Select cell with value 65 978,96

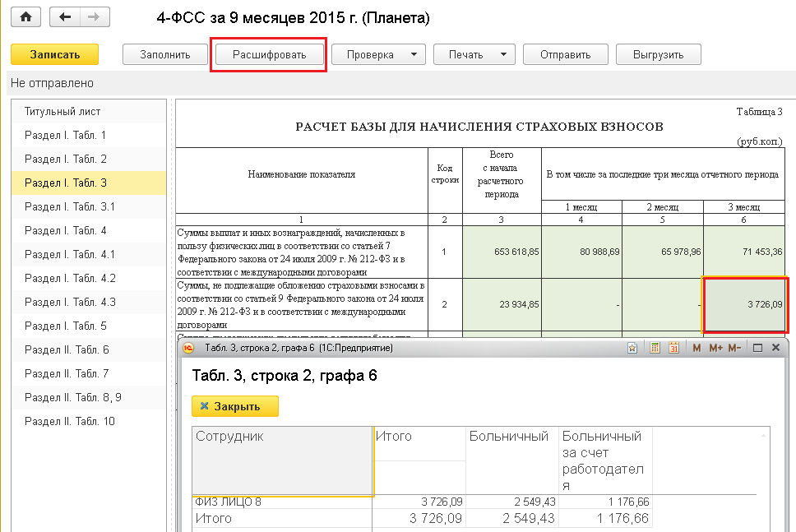point(663,252)
